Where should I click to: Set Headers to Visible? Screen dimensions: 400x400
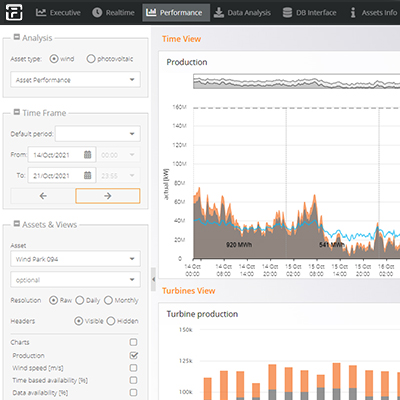pos(79,321)
